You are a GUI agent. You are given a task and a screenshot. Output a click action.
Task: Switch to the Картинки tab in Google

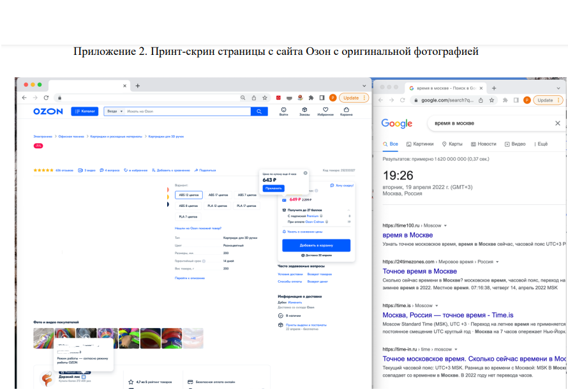coord(420,144)
